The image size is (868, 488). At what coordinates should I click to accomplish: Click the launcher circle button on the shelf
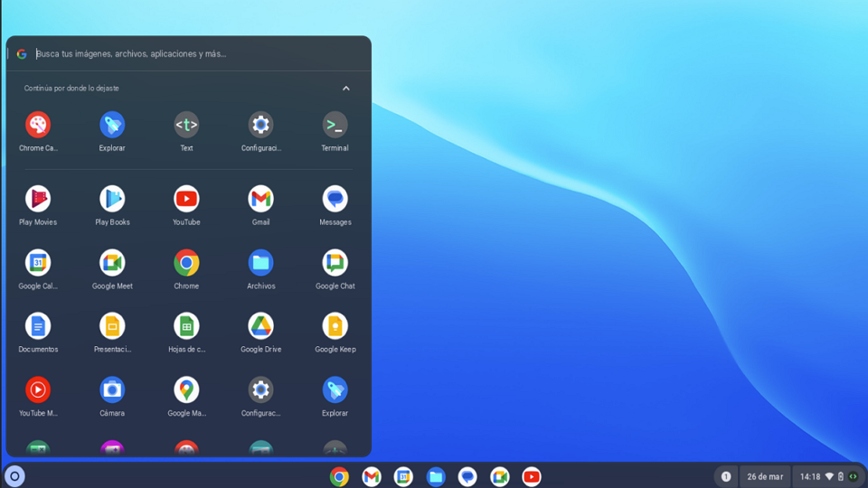(15, 476)
